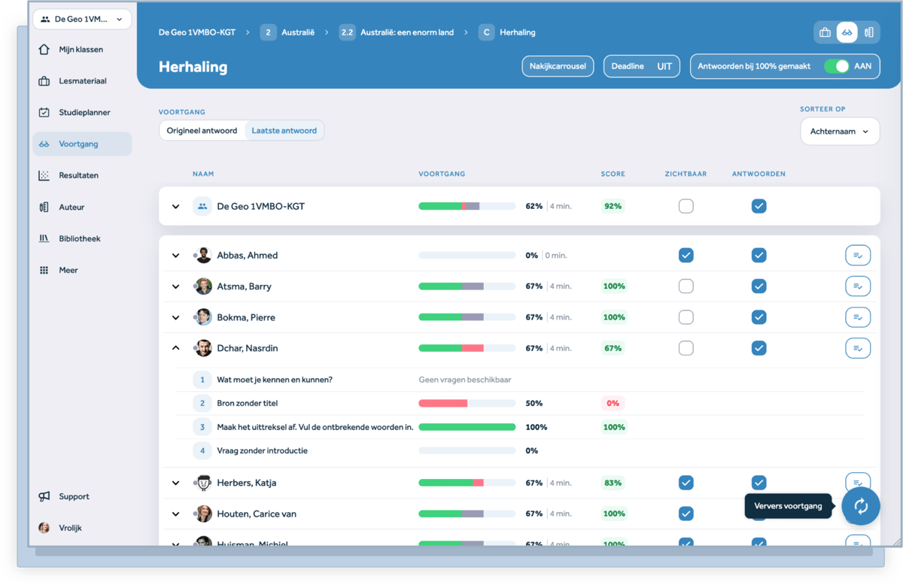903x588 pixels.
Task: Toggle 'Antwoorden bij 100% gemaakt' switch
Action: click(x=835, y=66)
